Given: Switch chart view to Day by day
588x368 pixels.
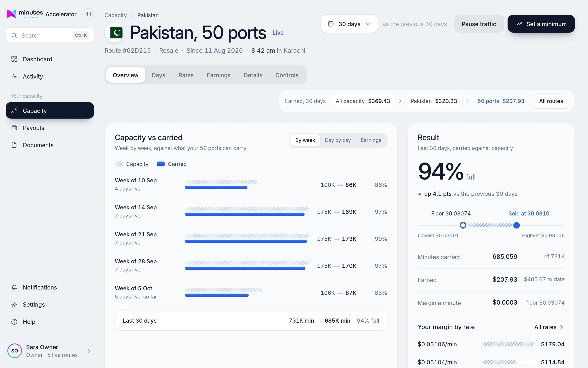Looking at the screenshot, I should tap(338, 140).
